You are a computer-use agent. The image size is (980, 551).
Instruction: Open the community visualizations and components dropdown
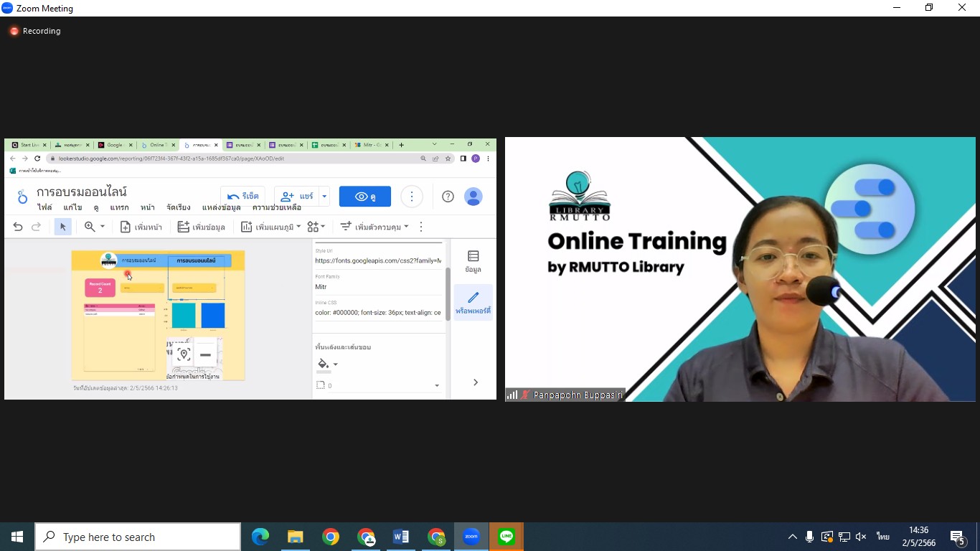316,227
